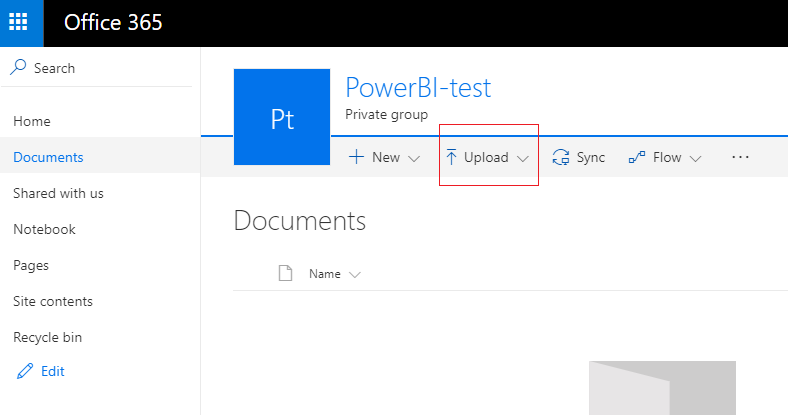Click the Flow icon in command bar
This screenshot has height=415, width=788.
coord(637,157)
